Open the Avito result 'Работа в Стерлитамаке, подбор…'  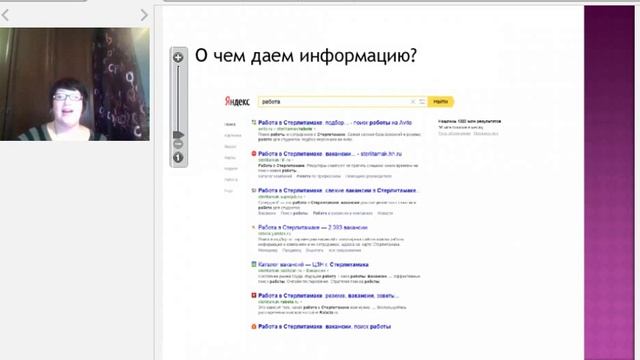[x=335, y=122]
